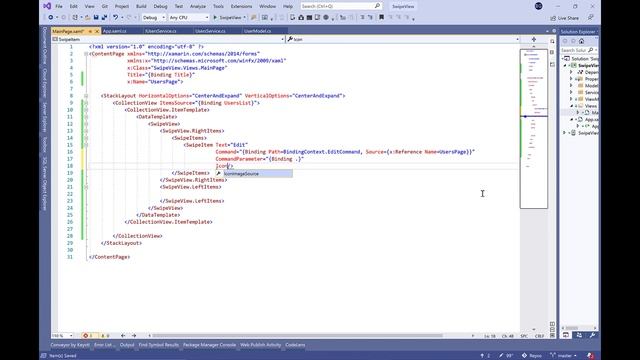Open the Toolbox side tab

pos(45,144)
